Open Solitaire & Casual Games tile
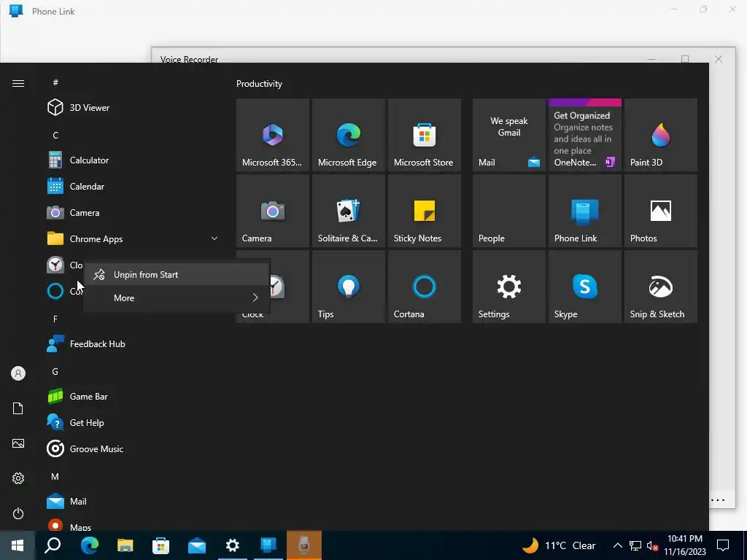Image resolution: width=747 pixels, height=560 pixels. tap(348, 211)
